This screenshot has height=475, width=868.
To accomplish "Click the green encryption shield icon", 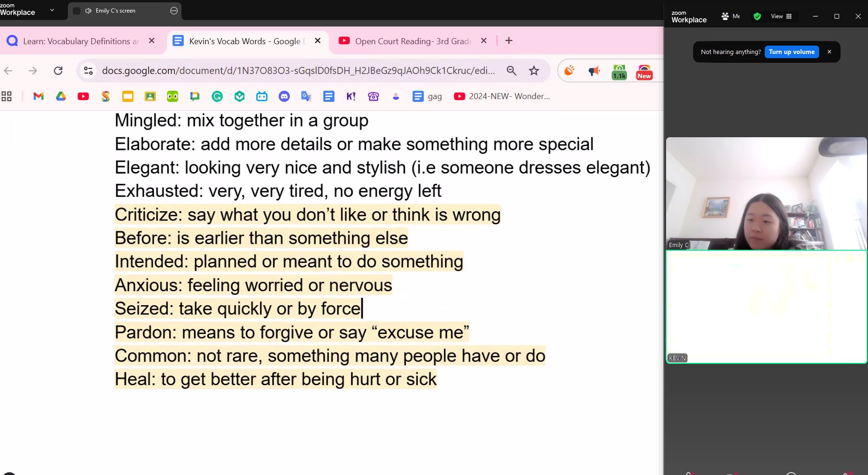I will click(757, 16).
